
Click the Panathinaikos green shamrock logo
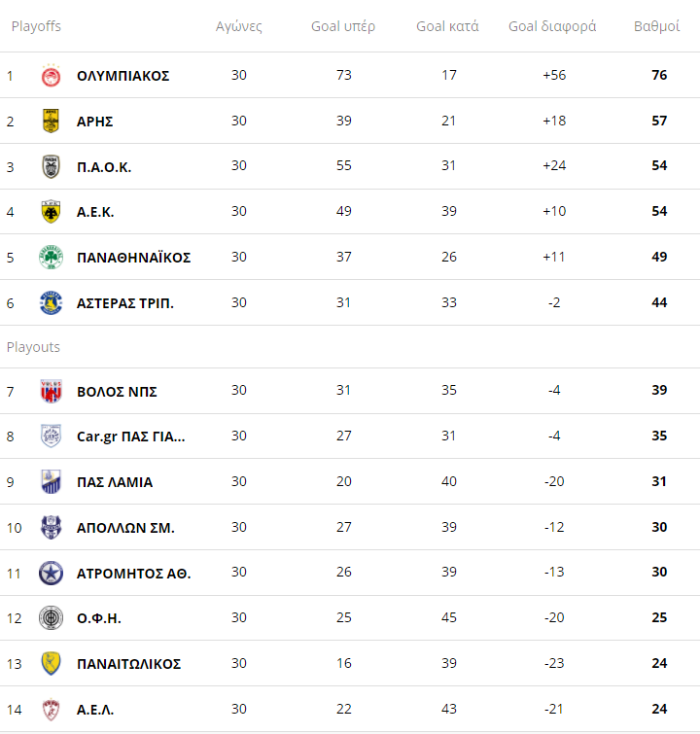(51, 258)
